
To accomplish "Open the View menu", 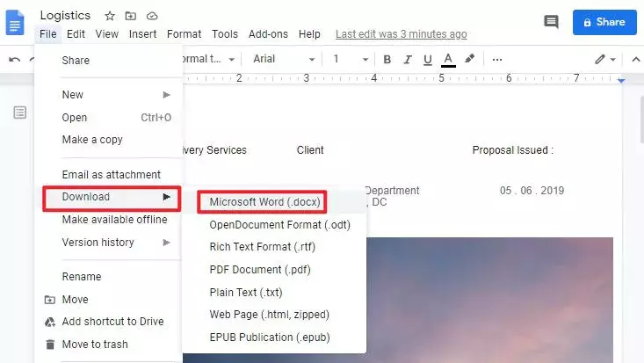I will 107,34.
